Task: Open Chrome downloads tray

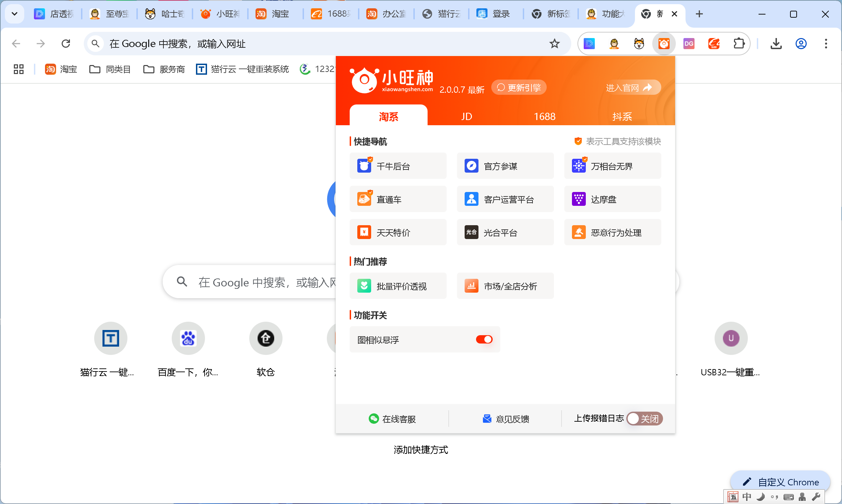Action: pyautogui.click(x=776, y=44)
